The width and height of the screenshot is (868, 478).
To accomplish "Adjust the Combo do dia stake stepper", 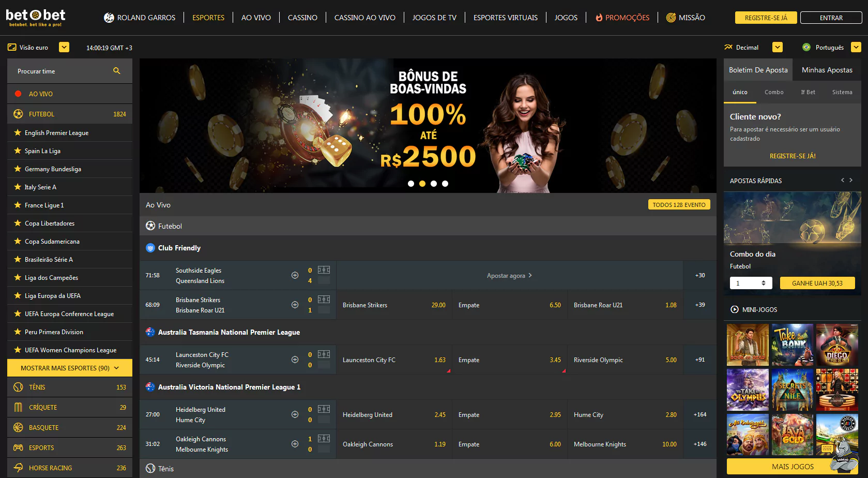I will 764,283.
